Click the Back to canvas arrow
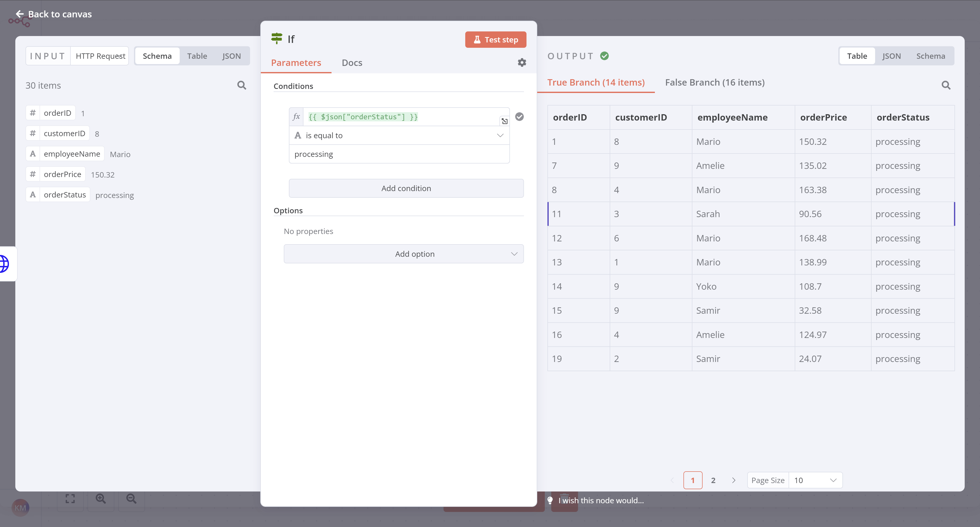Image resolution: width=980 pixels, height=527 pixels. point(20,14)
